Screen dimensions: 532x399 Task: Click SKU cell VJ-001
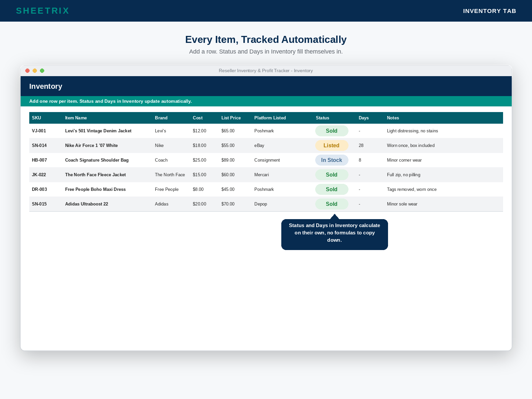click(x=39, y=131)
